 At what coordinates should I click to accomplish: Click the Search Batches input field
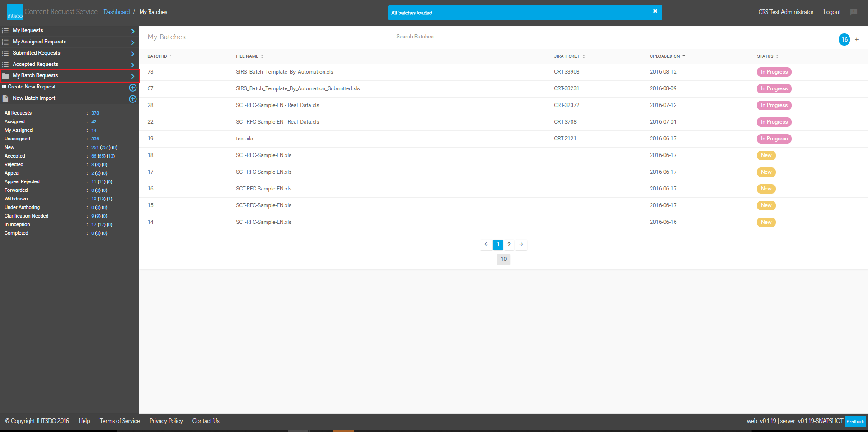563,37
